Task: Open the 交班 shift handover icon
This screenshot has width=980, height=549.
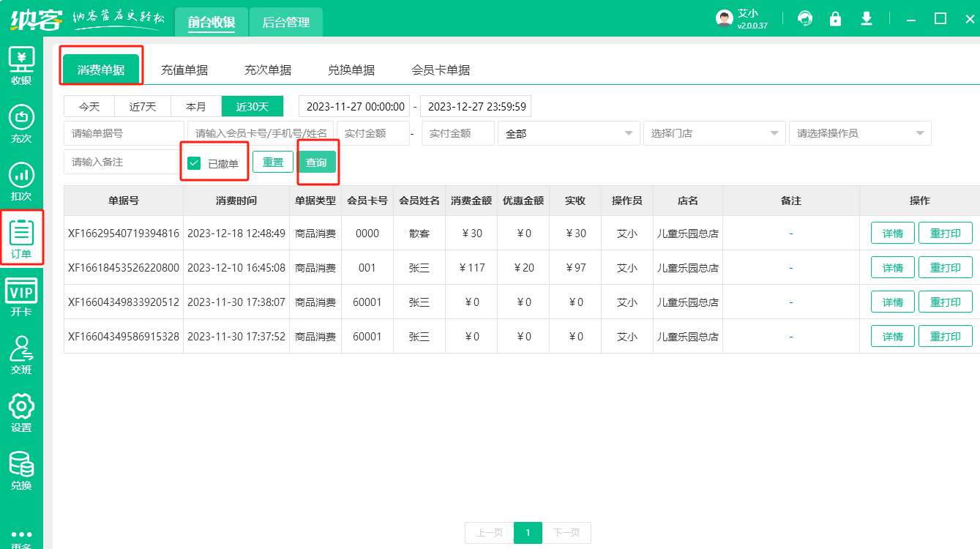Action: 21,348
